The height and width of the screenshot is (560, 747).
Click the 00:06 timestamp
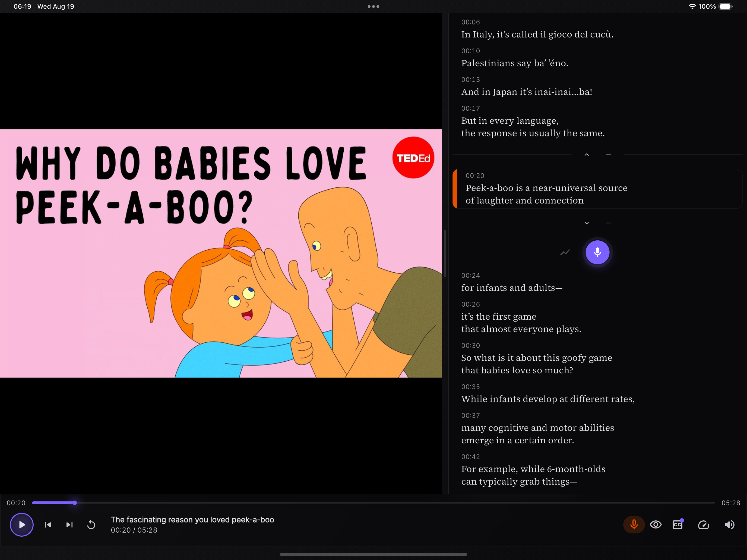tap(470, 22)
